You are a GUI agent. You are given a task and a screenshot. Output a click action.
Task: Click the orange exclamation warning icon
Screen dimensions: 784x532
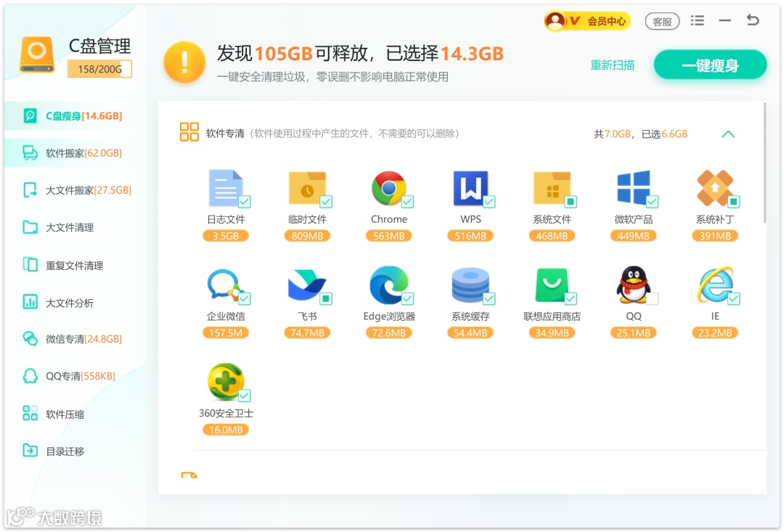pyautogui.click(x=184, y=62)
